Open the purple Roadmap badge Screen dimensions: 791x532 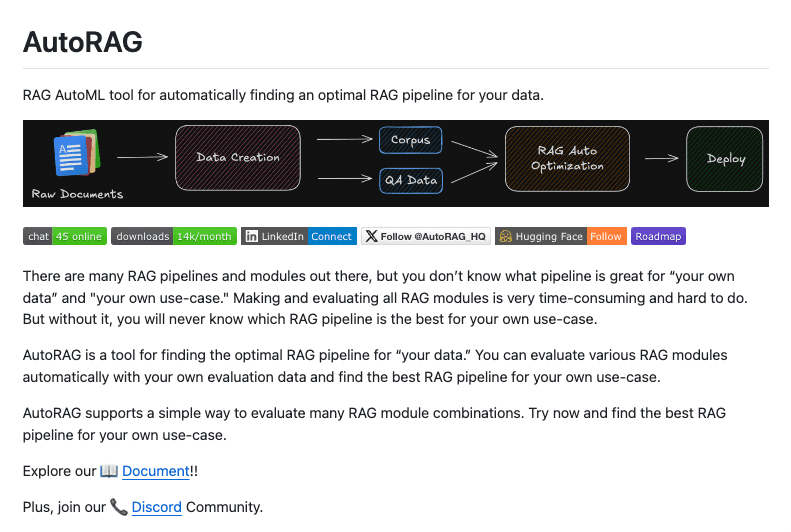(658, 236)
